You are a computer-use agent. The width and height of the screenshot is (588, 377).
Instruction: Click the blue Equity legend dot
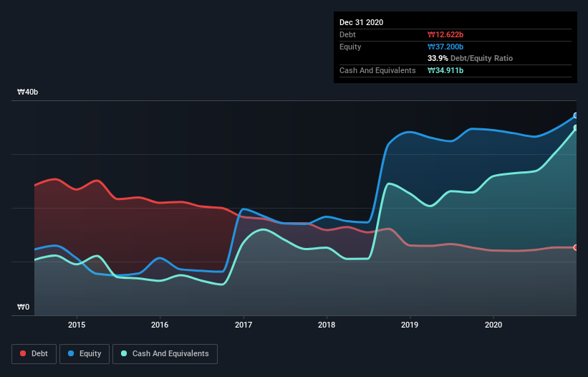[x=71, y=353]
